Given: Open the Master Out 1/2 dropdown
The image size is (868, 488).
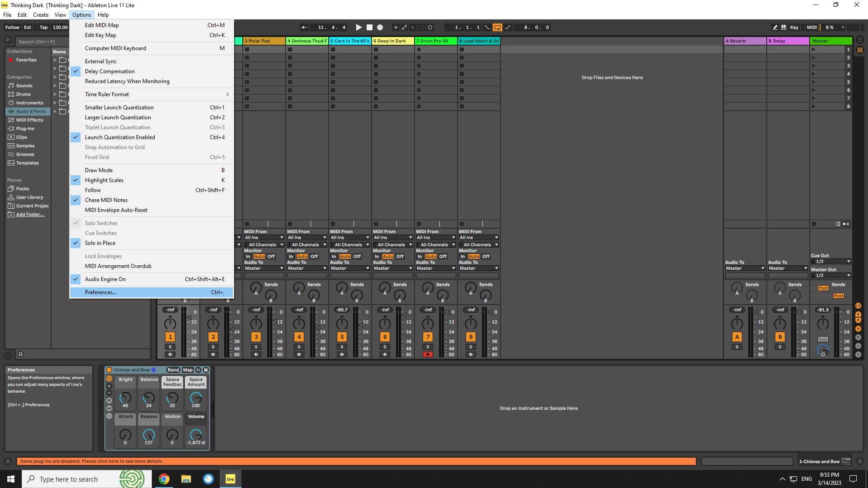Looking at the screenshot, I should (831, 276).
